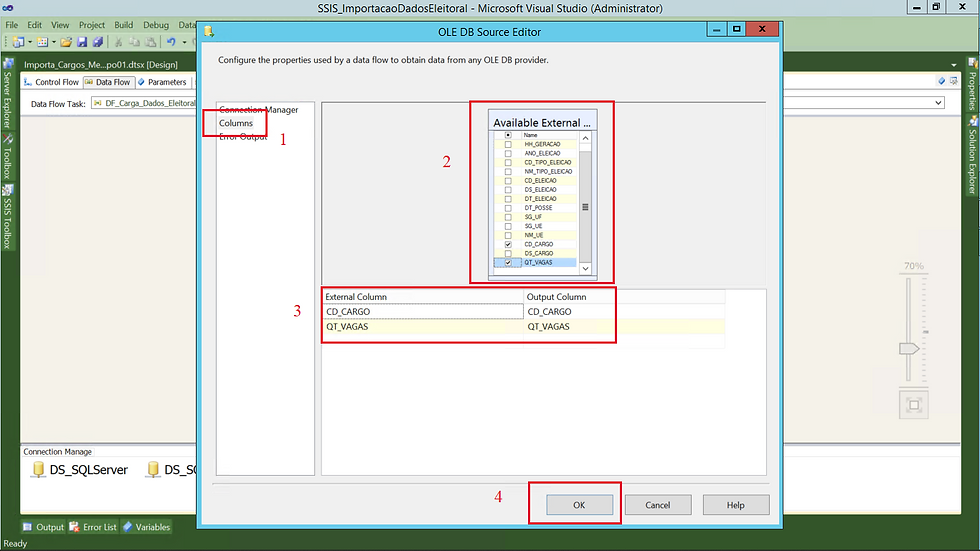Open the Edit menu
This screenshot has width=980, height=551.
click(34, 25)
